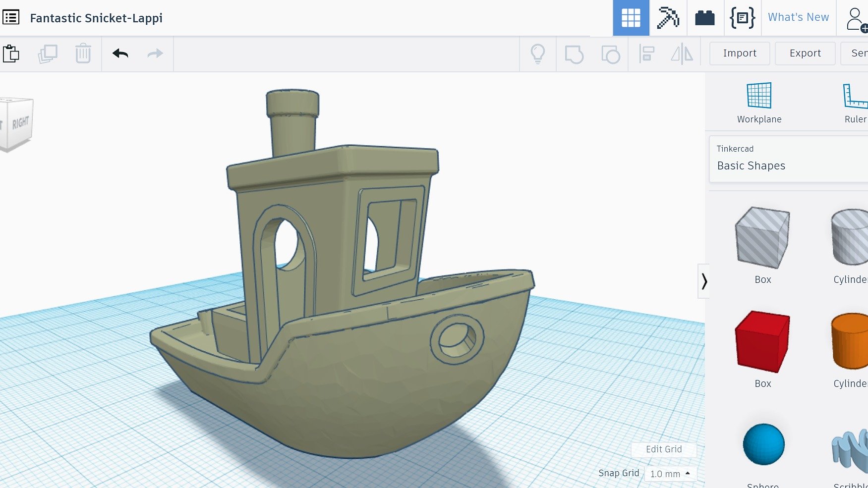
Task: Switch to 3D Design grid view
Action: click(631, 18)
